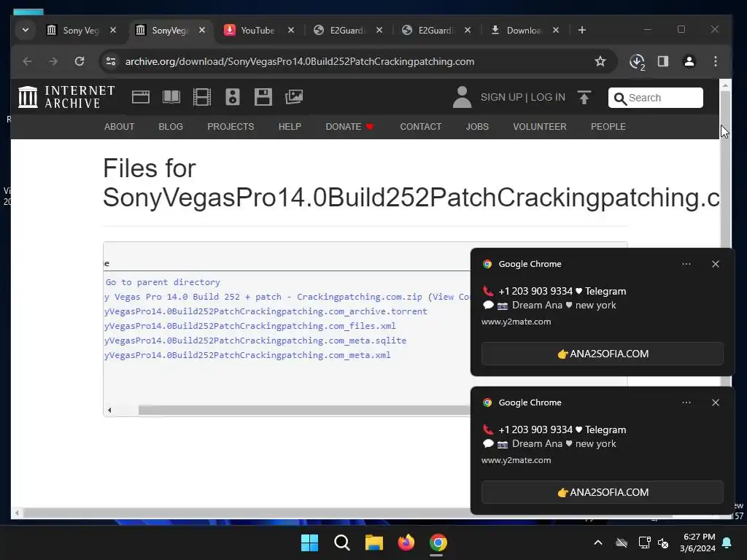Switch to second E2Guardian tab
Screen dimensions: 747x560
(436, 30)
